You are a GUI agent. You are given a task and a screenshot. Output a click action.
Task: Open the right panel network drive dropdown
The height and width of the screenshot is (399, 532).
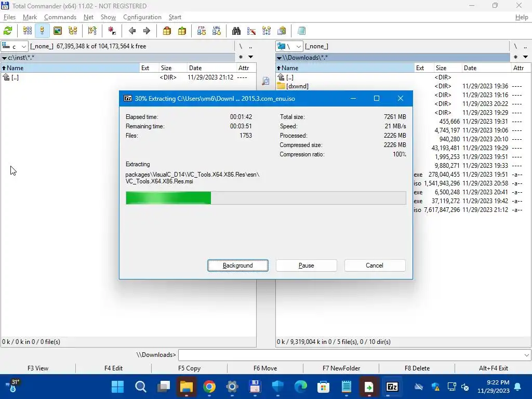289,46
